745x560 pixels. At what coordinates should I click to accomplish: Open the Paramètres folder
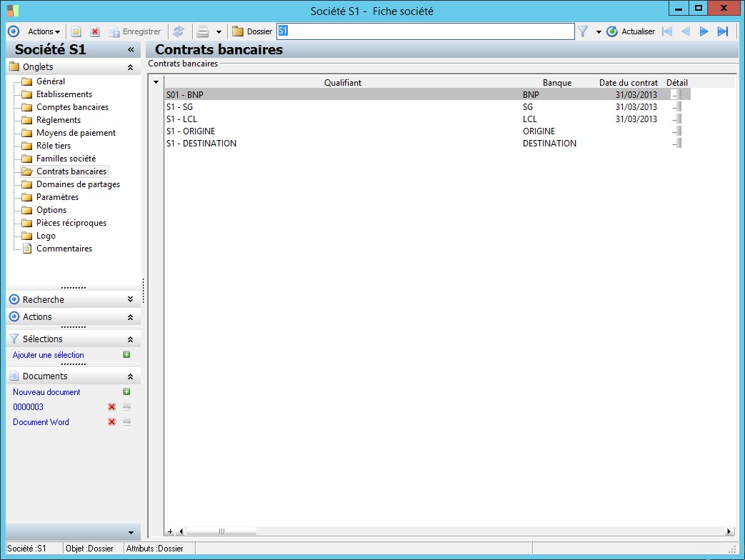click(57, 196)
